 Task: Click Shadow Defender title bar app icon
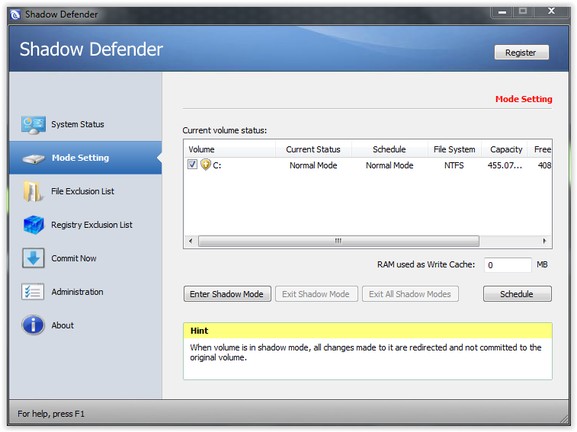click(x=15, y=15)
